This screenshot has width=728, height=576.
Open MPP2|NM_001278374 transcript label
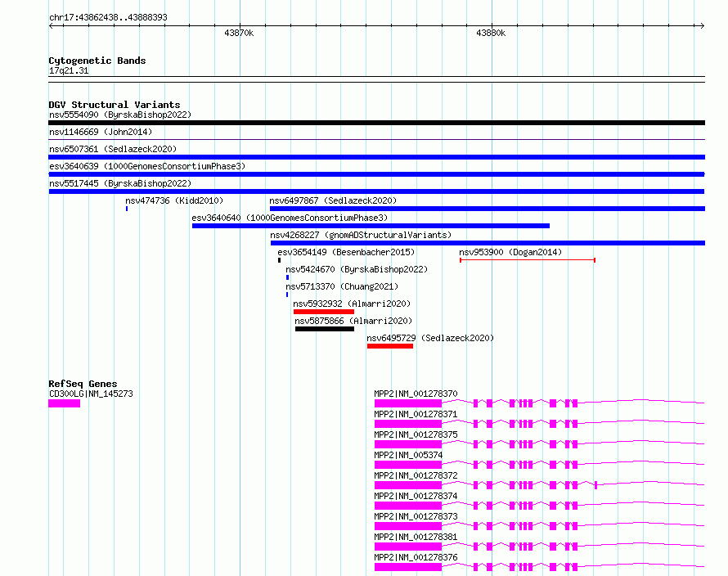pyautogui.click(x=416, y=496)
